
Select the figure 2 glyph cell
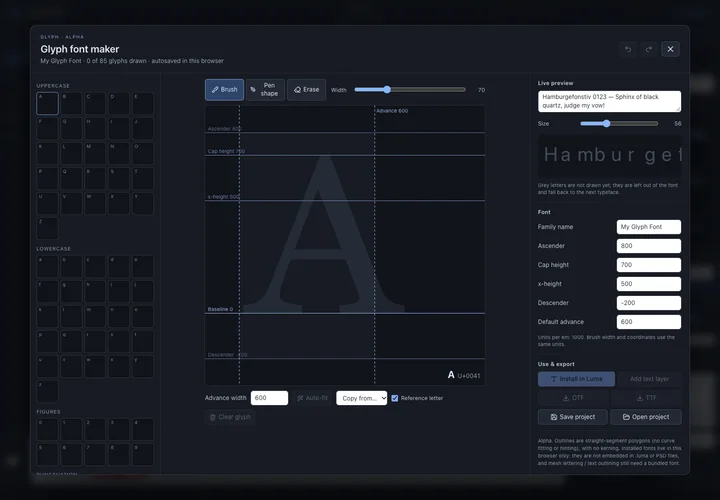[95, 429]
